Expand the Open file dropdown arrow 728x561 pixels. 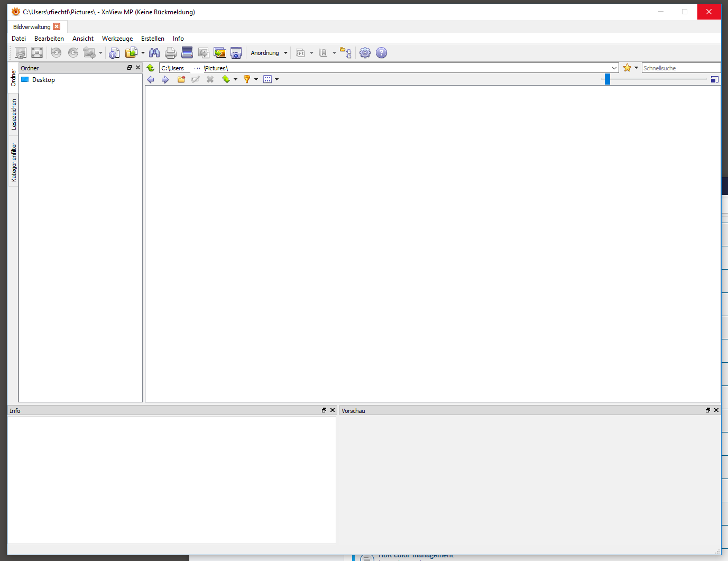pyautogui.click(x=143, y=53)
